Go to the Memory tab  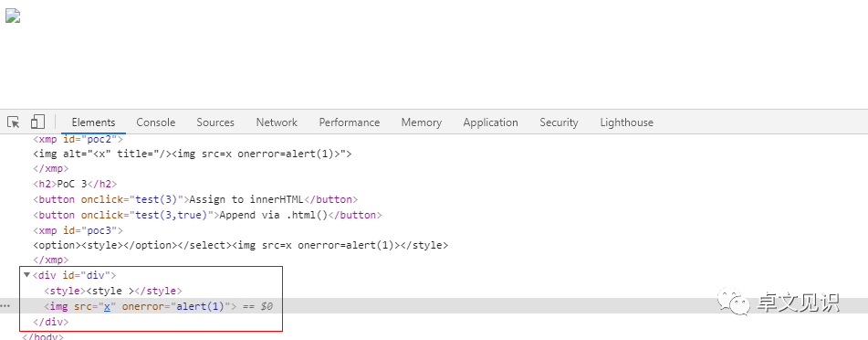(422, 122)
